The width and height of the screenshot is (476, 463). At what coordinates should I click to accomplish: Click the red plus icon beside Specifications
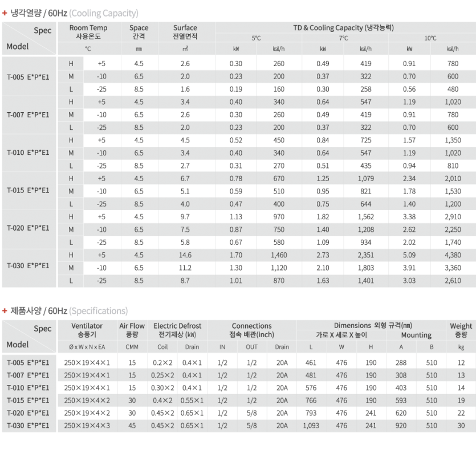coord(5,310)
